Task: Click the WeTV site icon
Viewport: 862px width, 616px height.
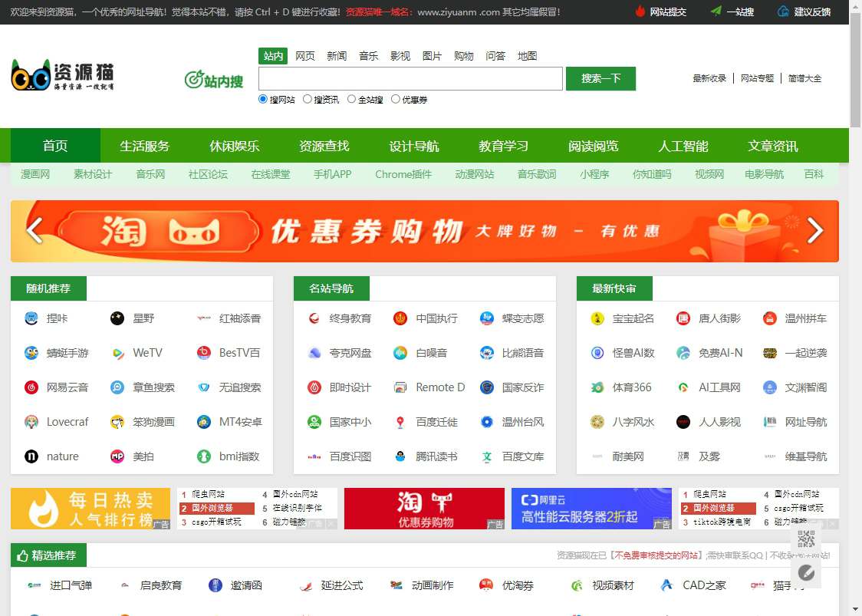Action: tap(117, 353)
